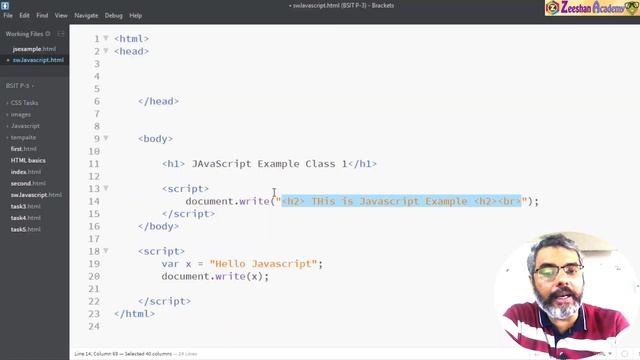Open first.html in the project tree
The image size is (640, 360).
(24, 149)
